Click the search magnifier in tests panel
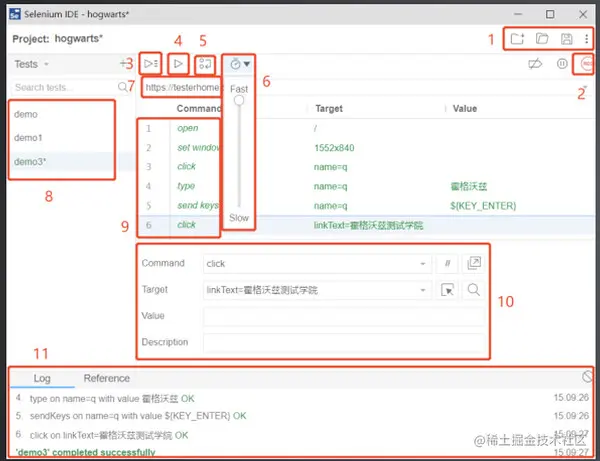The image size is (600, 461). click(122, 87)
